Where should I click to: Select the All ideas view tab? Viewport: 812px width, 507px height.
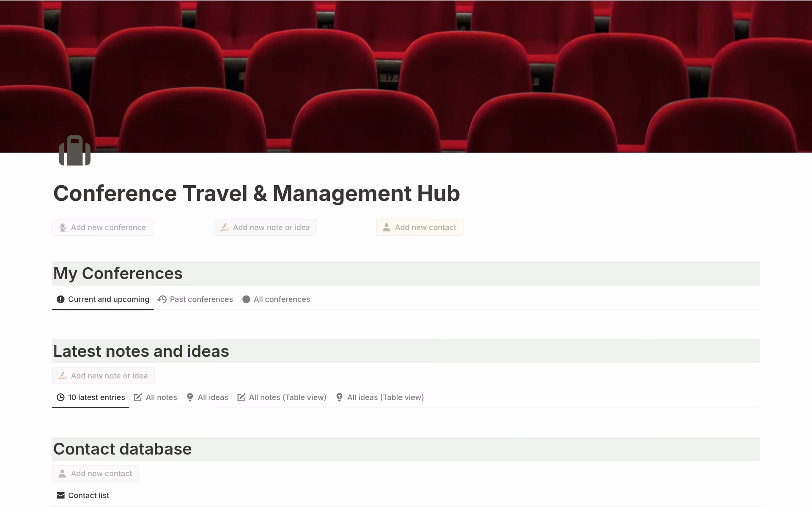[x=213, y=397]
